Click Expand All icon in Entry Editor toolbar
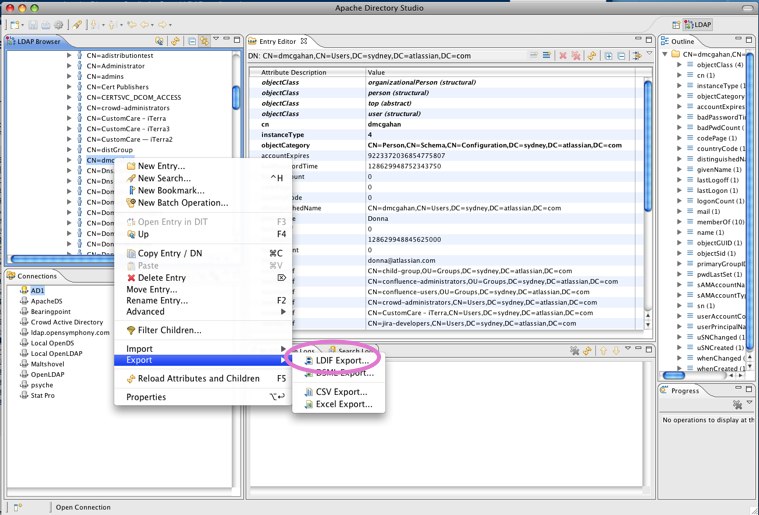 coord(607,57)
